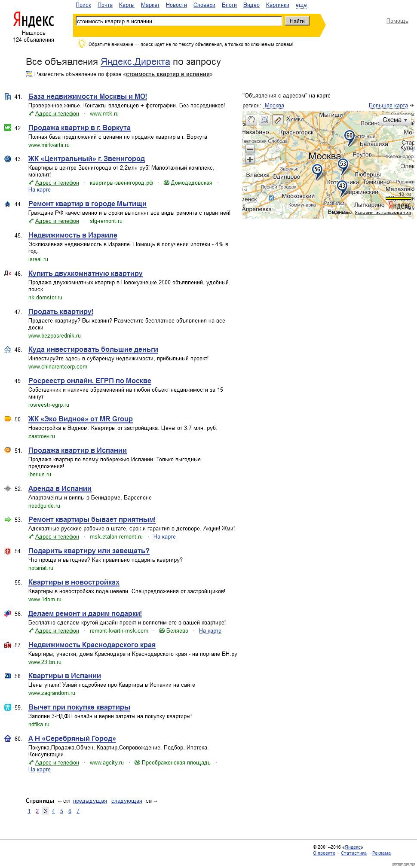Open Новости in top navigation
Screen dimensions: 417x868
click(176, 5)
